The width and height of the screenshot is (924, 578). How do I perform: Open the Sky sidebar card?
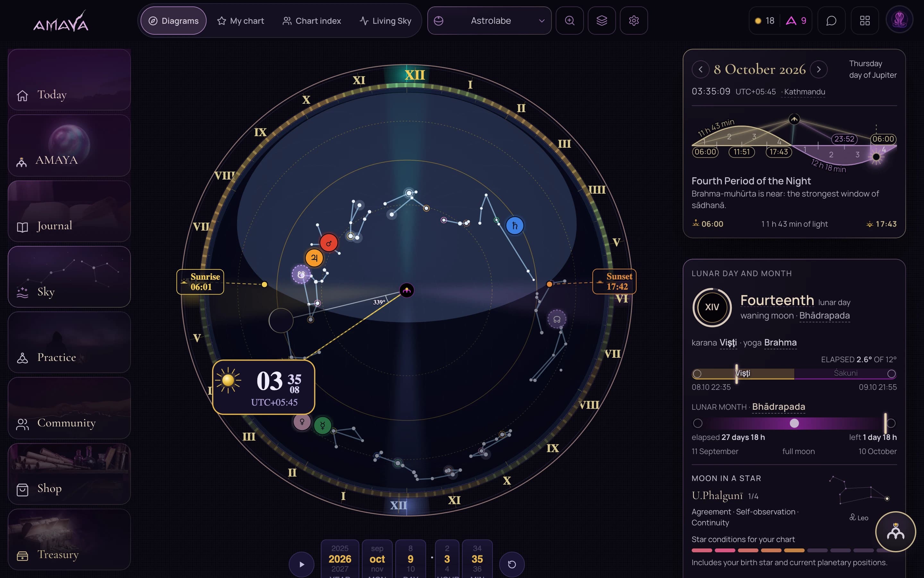pos(69,277)
